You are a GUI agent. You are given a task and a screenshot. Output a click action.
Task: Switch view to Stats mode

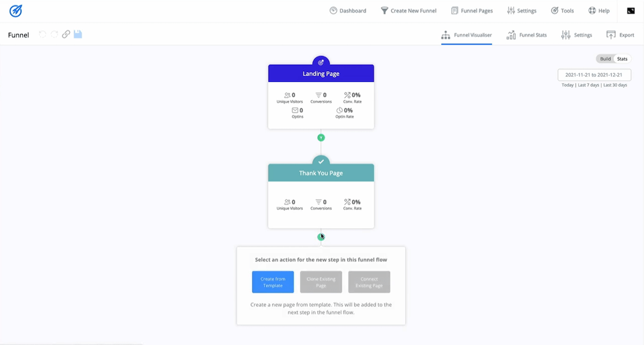click(x=622, y=58)
